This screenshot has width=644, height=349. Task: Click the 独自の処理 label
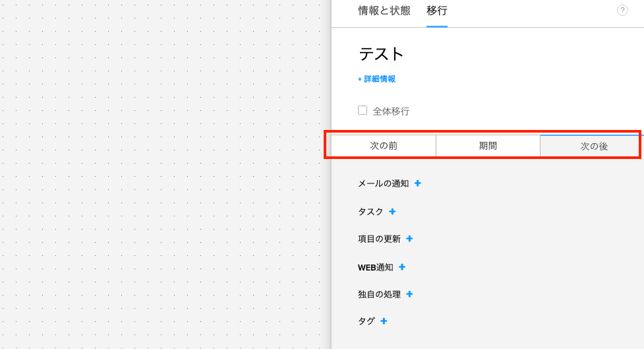(379, 294)
